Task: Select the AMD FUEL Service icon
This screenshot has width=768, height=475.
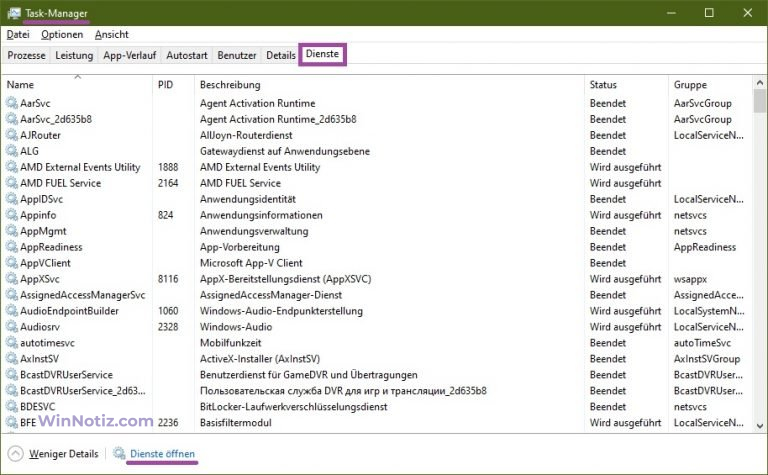Action: pyautogui.click(x=12, y=183)
